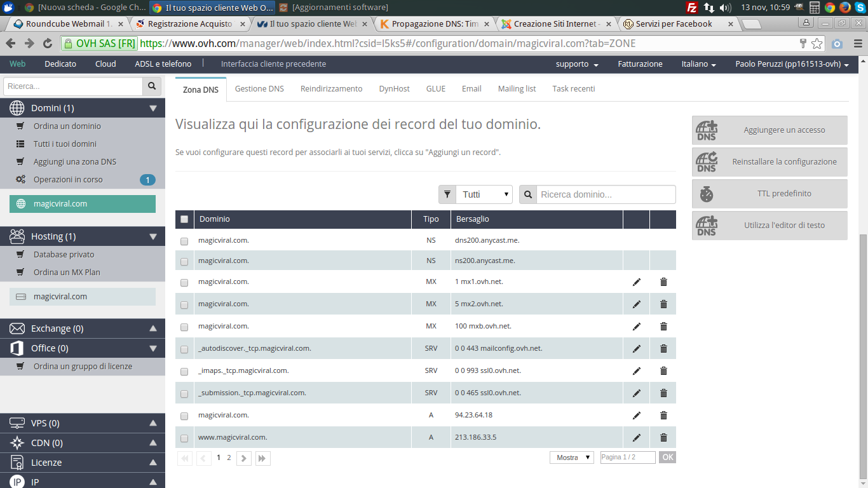This screenshot has height=488, width=868.
Task: Edit the MX record 5 mx2.ovh.net
Action: (x=637, y=304)
